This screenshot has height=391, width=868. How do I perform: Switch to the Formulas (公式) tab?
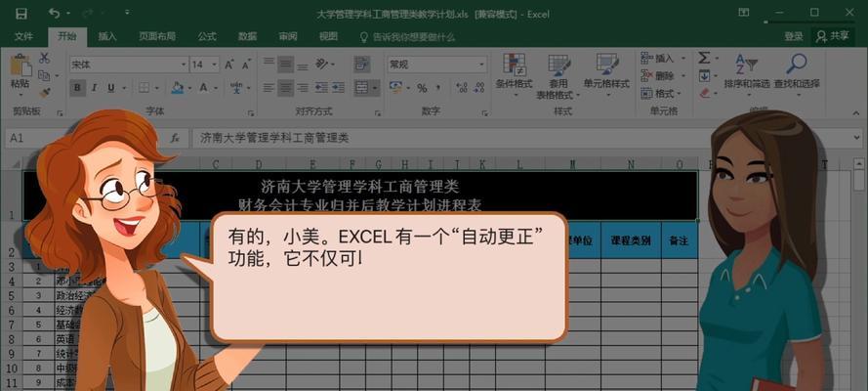click(207, 36)
